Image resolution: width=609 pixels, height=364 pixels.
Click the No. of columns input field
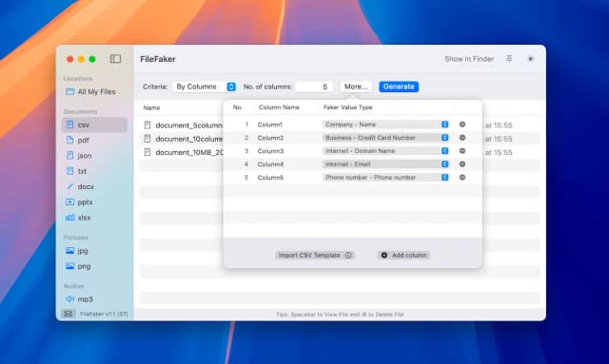[x=314, y=86]
